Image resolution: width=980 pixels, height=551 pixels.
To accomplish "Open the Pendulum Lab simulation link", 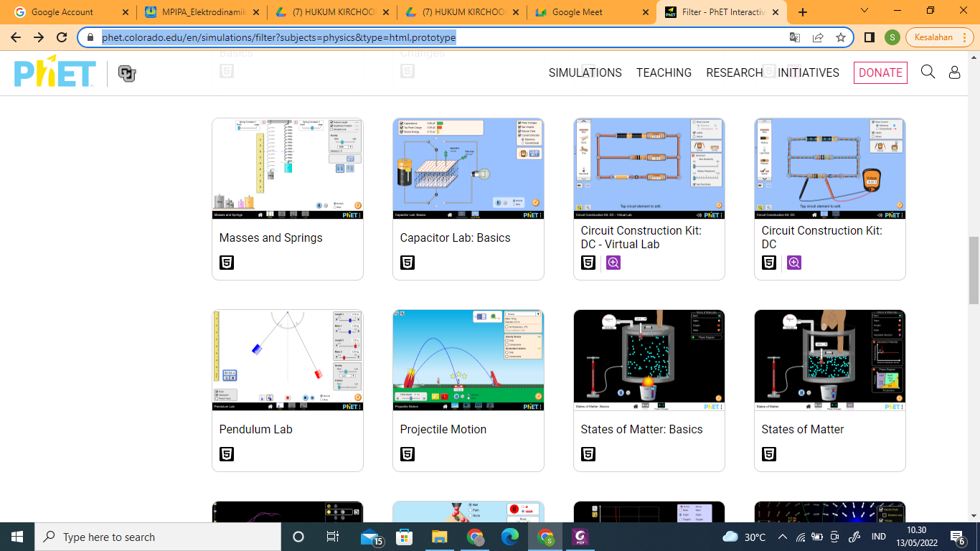I will point(255,429).
